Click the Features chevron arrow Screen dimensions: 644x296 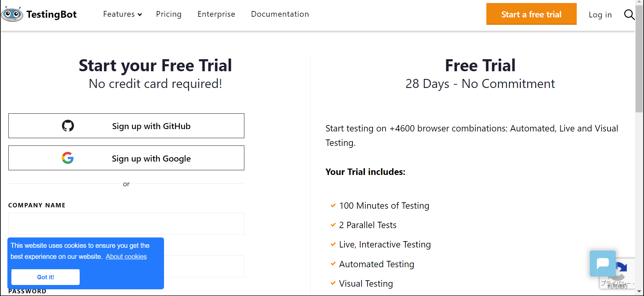[x=140, y=14]
